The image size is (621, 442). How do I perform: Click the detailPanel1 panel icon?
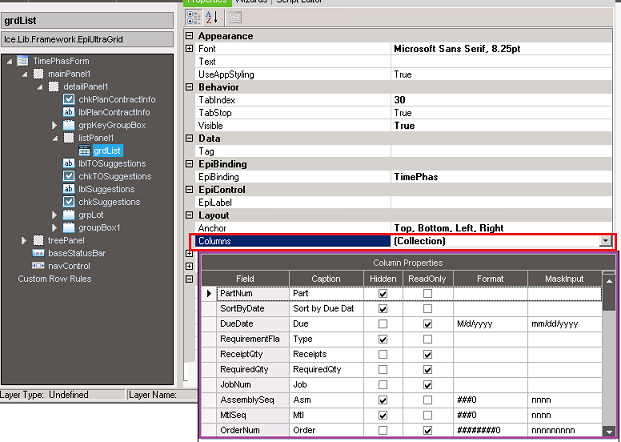[x=53, y=87]
